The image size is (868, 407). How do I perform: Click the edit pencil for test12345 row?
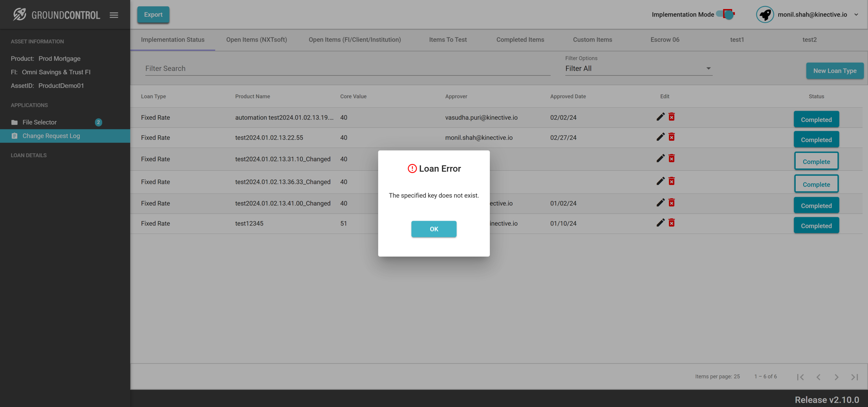[x=660, y=223]
